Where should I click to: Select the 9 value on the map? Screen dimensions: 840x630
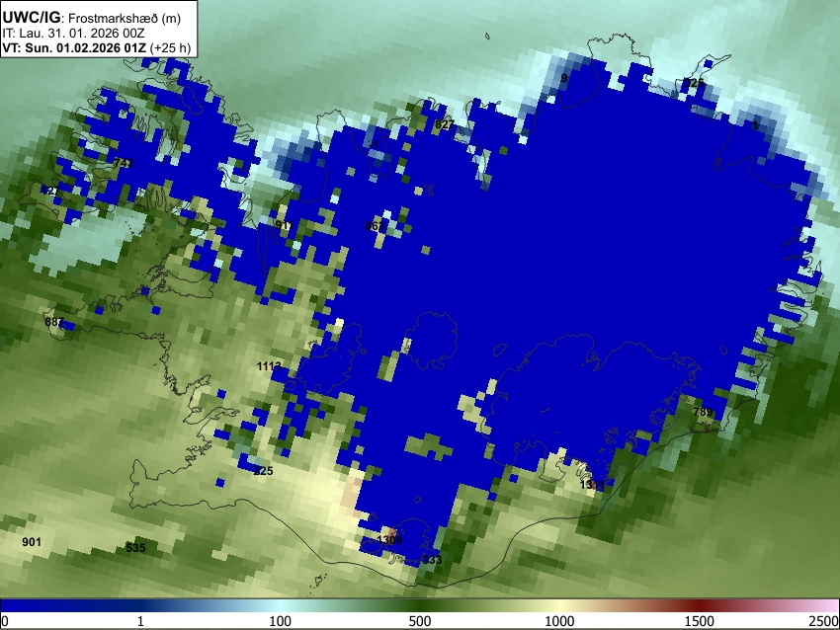563,78
